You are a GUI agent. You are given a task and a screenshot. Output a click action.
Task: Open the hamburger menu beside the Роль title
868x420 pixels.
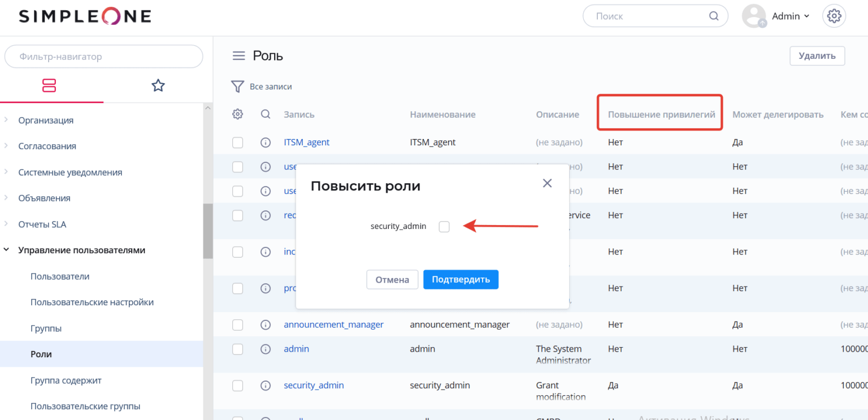239,56
